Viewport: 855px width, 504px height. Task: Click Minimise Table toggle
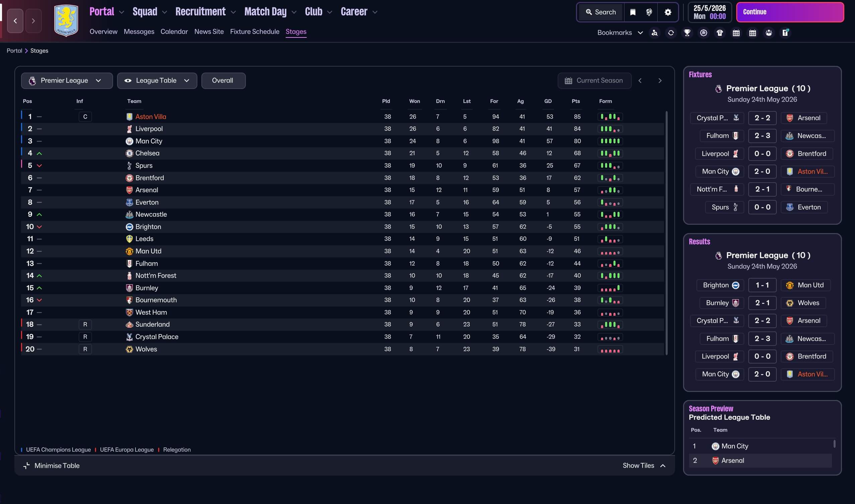(x=52, y=466)
